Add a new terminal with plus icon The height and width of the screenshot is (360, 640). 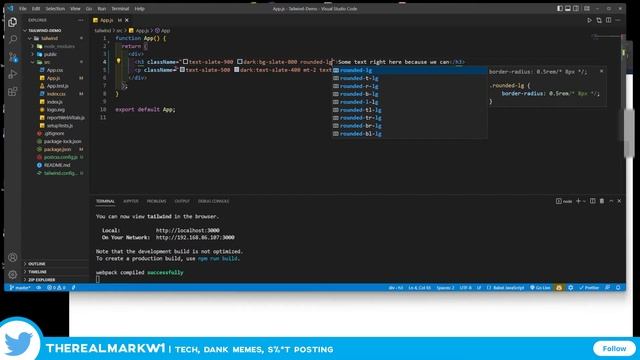click(578, 201)
